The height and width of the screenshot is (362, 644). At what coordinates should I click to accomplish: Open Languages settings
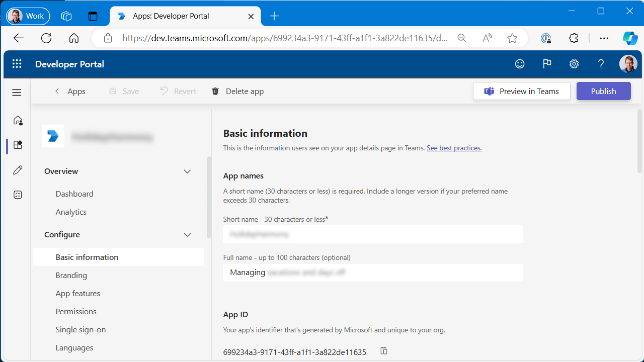(x=74, y=347)
